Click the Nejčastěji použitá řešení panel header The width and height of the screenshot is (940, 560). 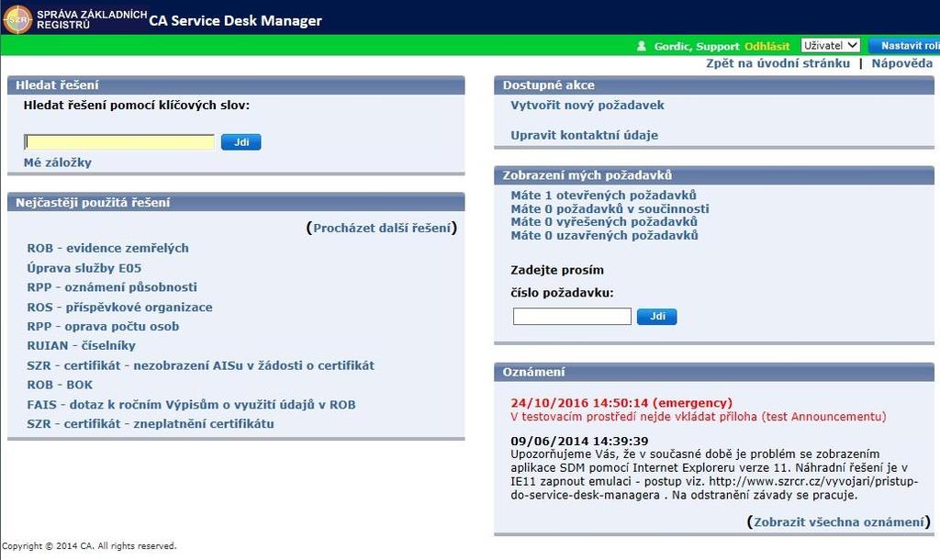(x=236, y=202)
